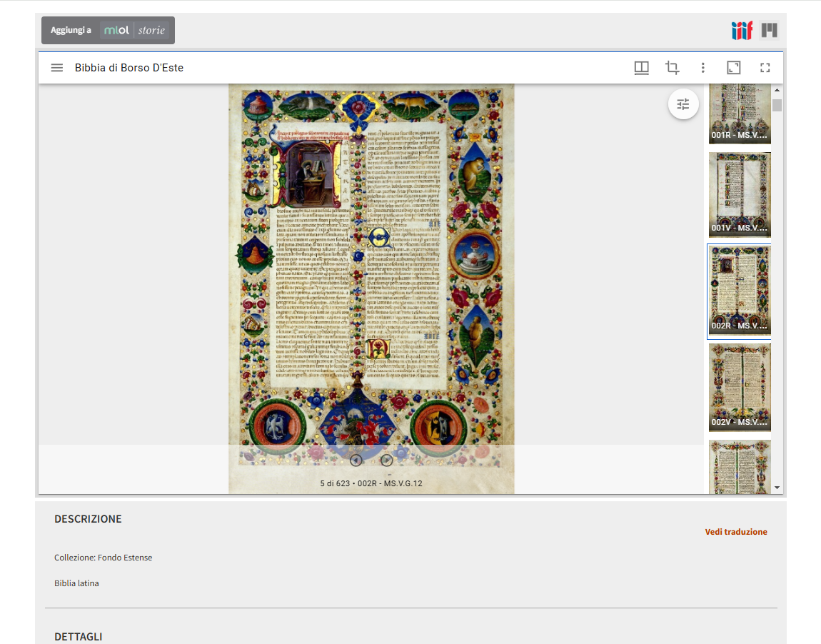Open the image adjustment tools
This screenshot has height=644, width=821.
tap(683, 104)
